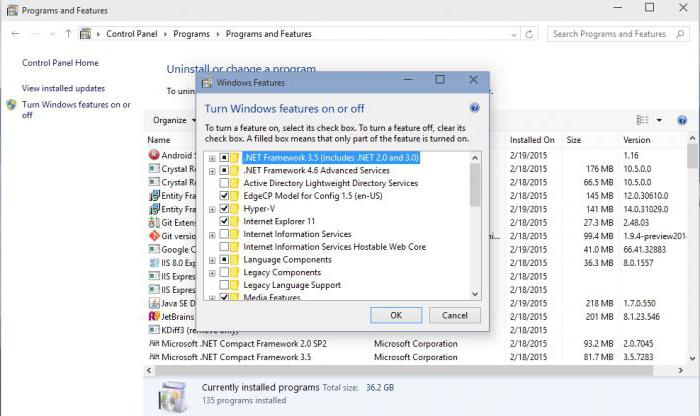The image size is (700, 416).
Task: Click the back navigation arrow
Action: click(15, 34)
